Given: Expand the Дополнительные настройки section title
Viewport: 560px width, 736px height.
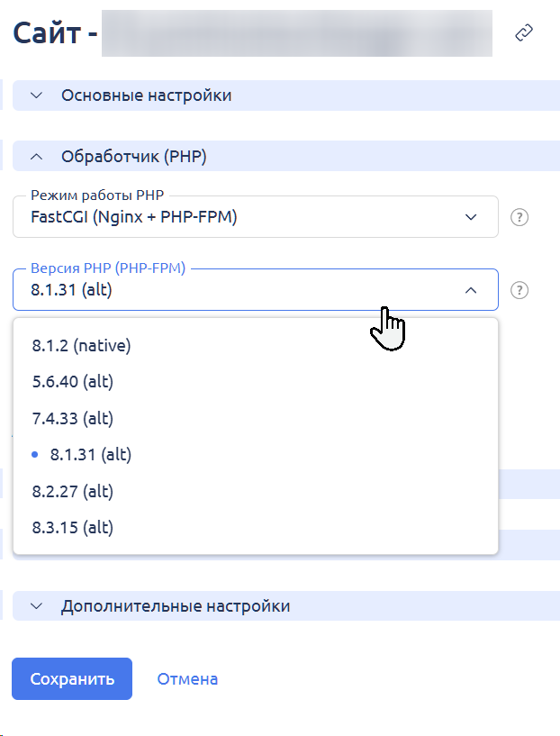Looking at the screenshot, I should click(x=176, y=606).
